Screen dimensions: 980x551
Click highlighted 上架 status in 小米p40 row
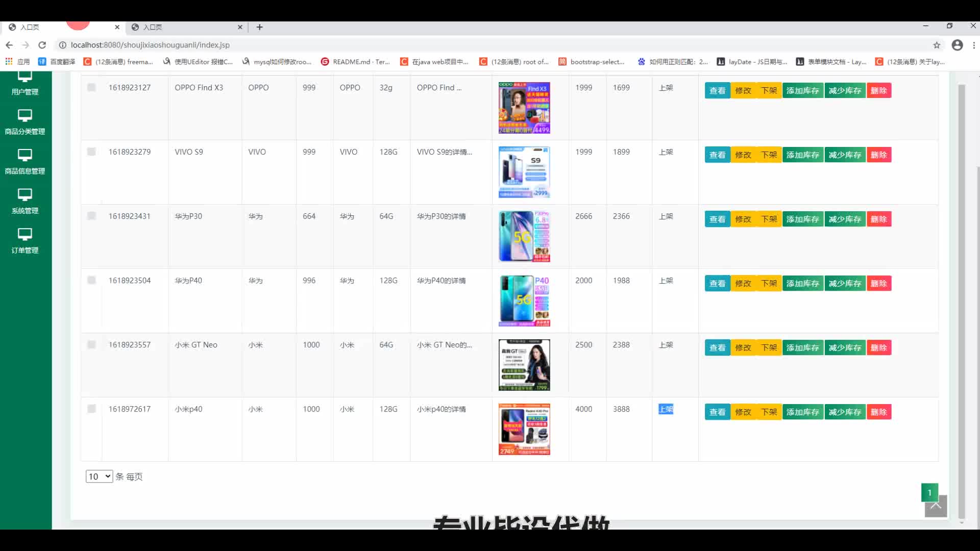point(666,409)
